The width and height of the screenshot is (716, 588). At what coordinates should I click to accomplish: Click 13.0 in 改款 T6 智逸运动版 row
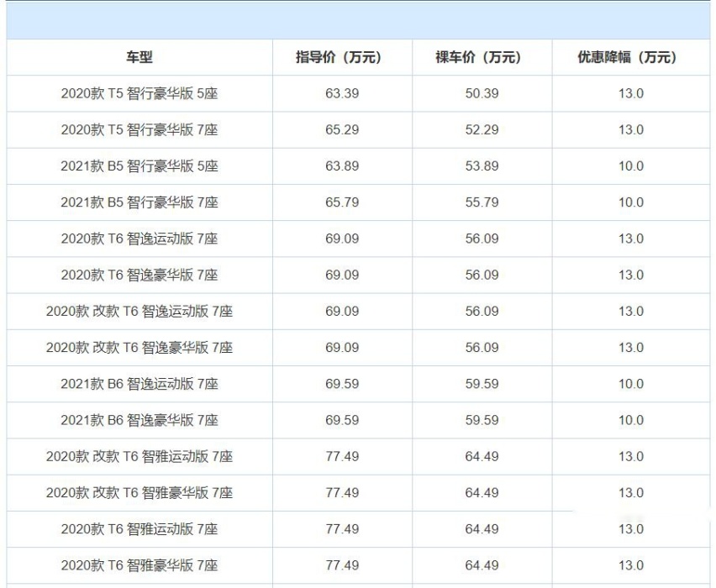point(631,312)
